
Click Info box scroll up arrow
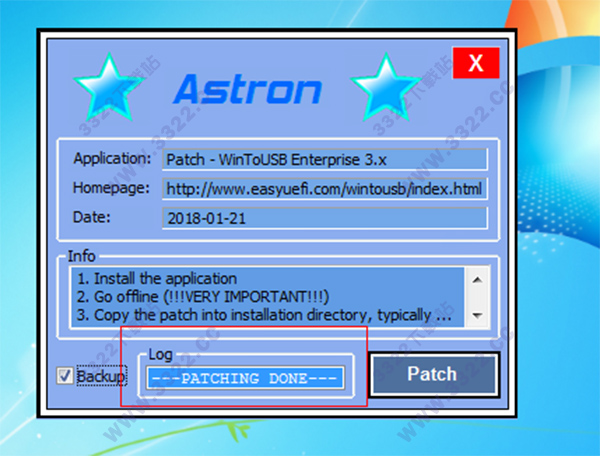click(x=477, y=280)
